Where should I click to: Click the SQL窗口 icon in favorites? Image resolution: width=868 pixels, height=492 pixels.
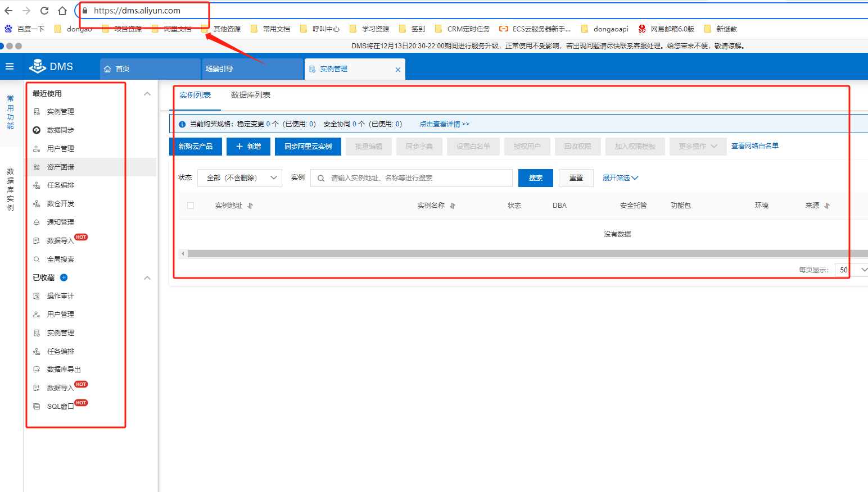[37, 406]
